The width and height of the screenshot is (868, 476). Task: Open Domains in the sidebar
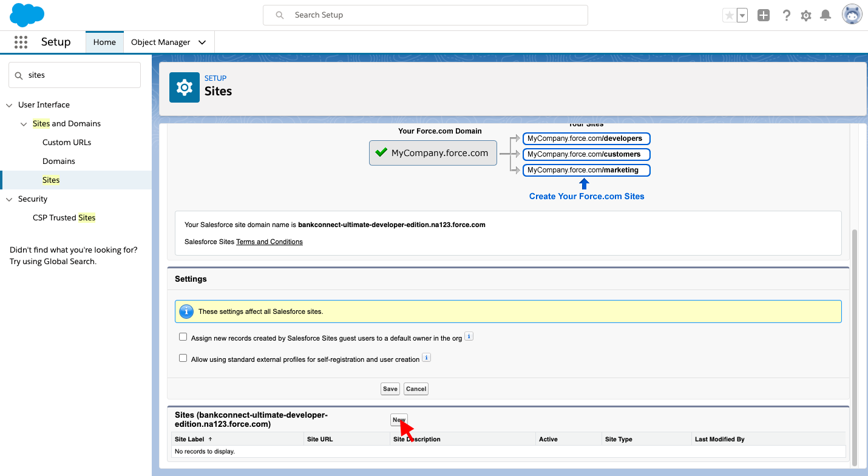click(59, 161)
